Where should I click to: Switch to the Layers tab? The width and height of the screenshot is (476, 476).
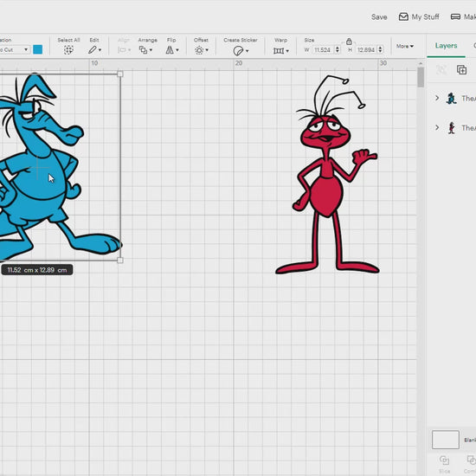[446, 46]
